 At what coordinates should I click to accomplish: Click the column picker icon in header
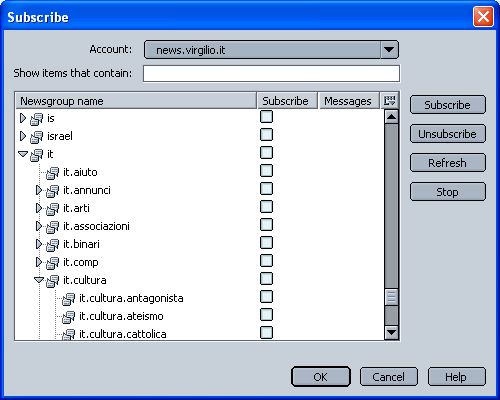(x=389, y=100)
